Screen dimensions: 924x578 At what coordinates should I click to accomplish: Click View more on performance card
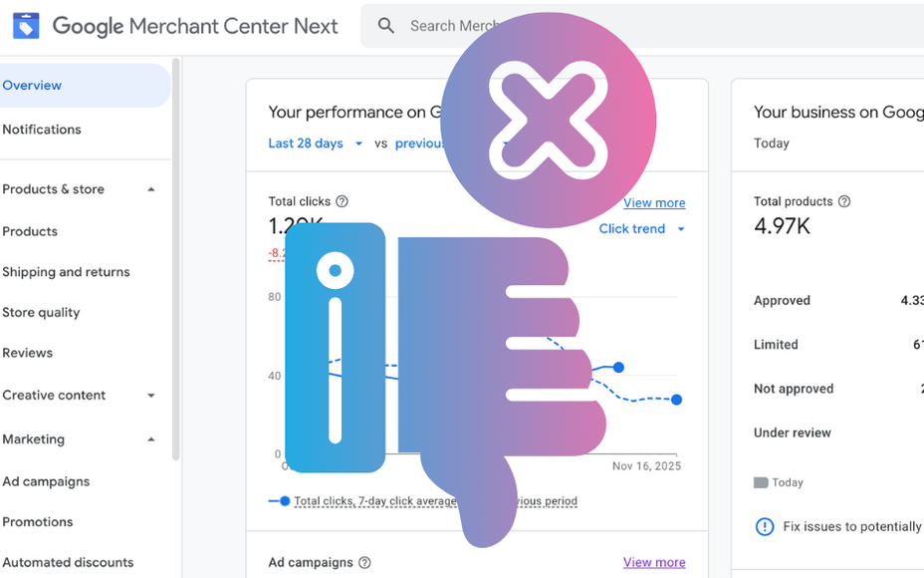(653, 202)
